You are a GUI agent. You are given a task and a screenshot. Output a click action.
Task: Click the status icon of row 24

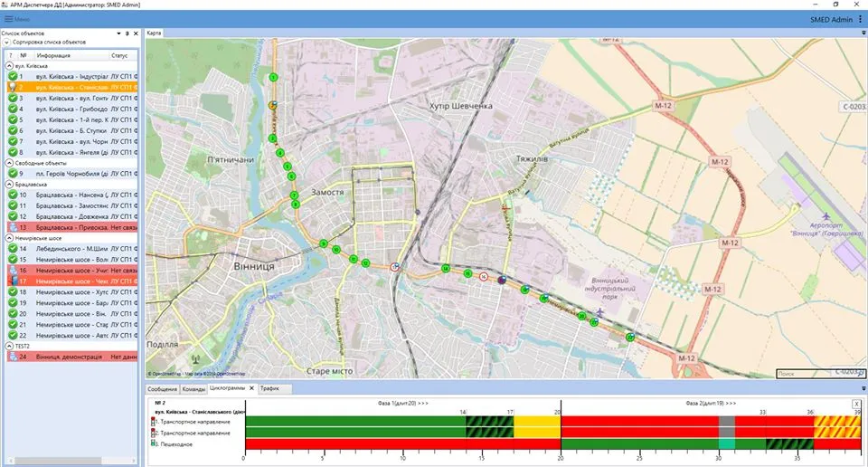(x=13, y=357)
